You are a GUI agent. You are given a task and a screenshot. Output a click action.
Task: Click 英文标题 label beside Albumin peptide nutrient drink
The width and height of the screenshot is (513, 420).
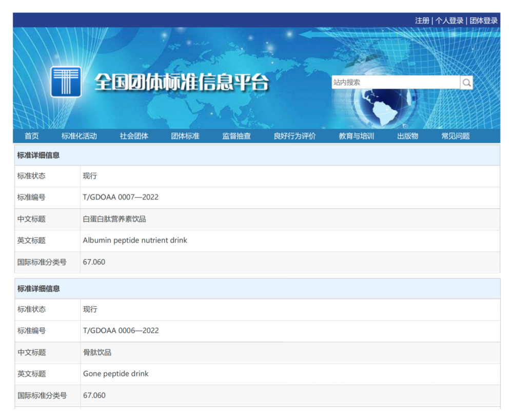[31, 241]
